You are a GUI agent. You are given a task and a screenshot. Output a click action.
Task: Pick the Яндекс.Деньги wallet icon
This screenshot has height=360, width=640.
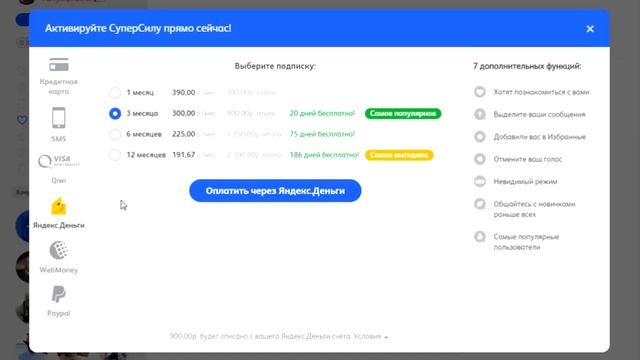tap(58, 206)
